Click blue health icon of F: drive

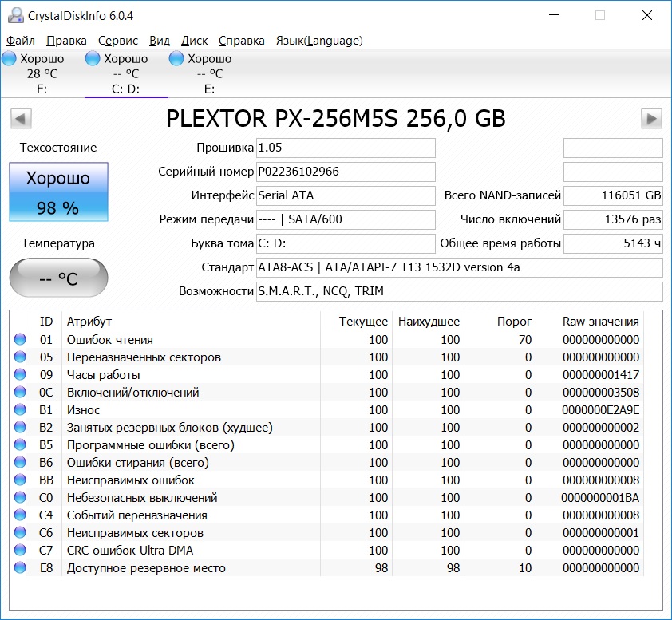pos(9,59)
